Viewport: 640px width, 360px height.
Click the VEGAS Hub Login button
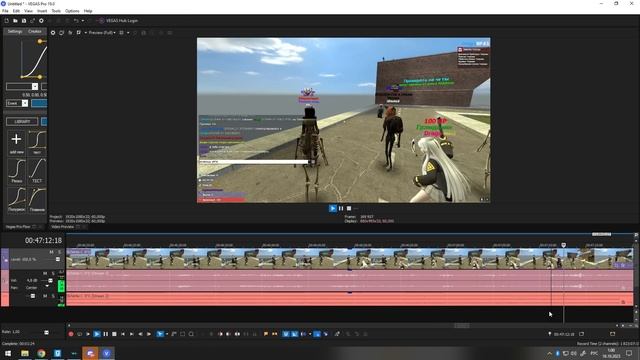click(x=118, y=20)
